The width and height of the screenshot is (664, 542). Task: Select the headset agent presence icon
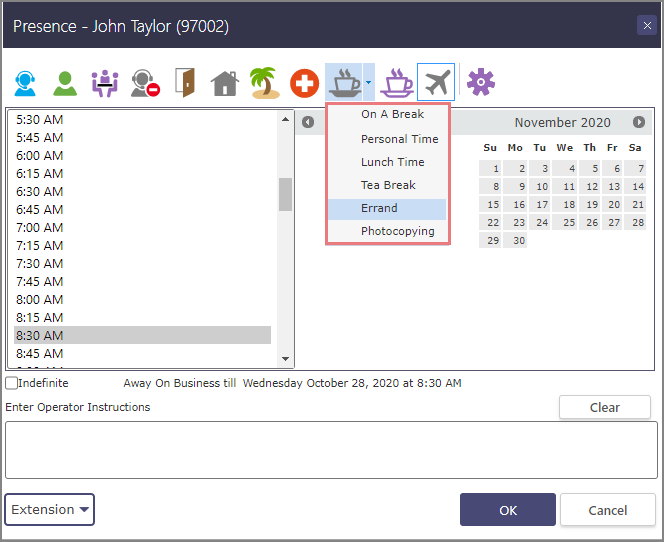[25, 83]
